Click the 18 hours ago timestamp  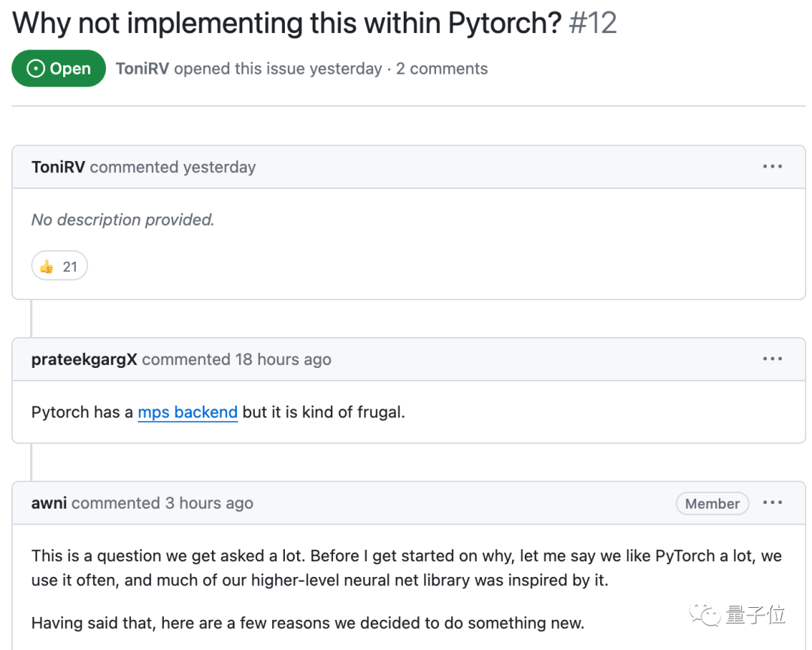click(x=283, y=360)
